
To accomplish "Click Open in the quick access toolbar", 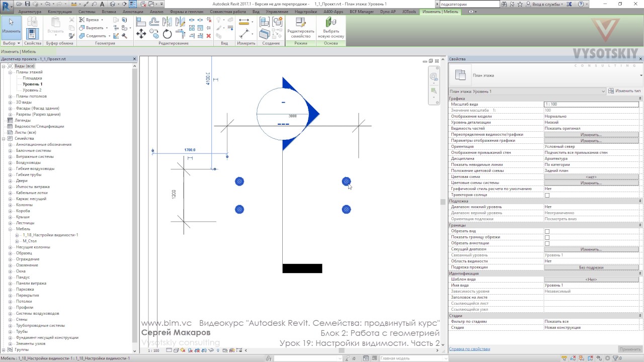I will coord(19,4).
